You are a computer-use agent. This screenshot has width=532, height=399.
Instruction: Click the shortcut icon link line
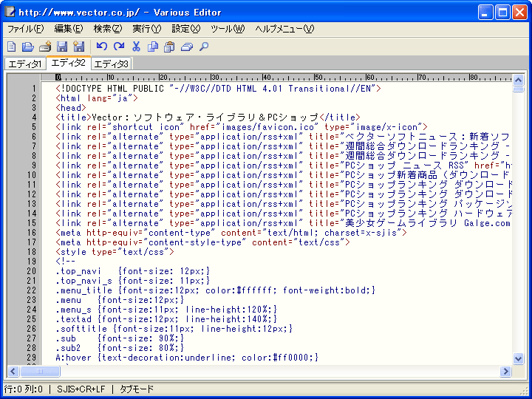[x=242, y=127]
